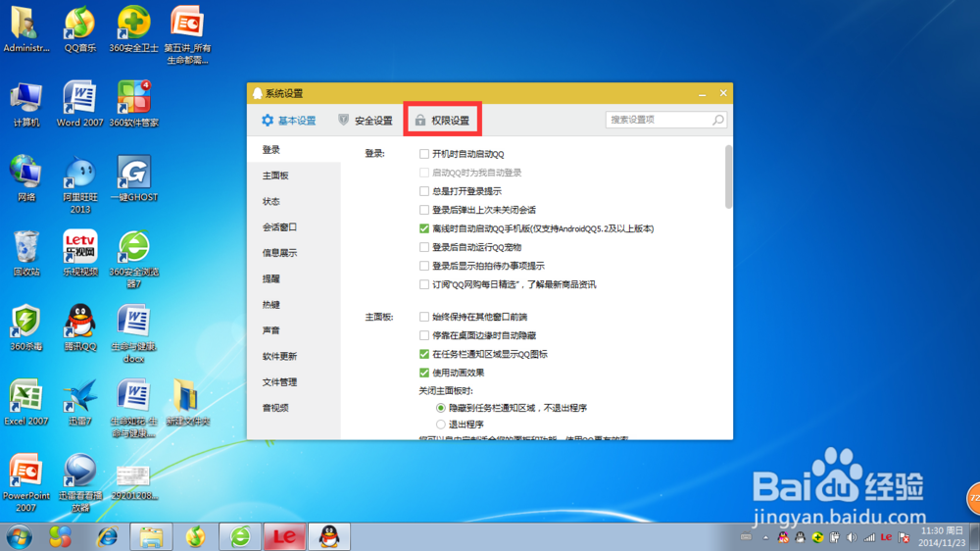
Task: Click the volume speaker tray icon
Action: (x=852, y=537)
